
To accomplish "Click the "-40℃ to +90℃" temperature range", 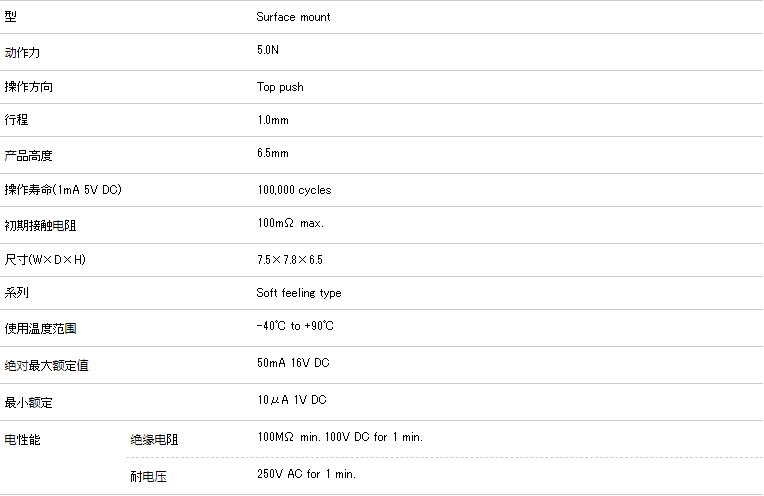I will tap(295, 326).
